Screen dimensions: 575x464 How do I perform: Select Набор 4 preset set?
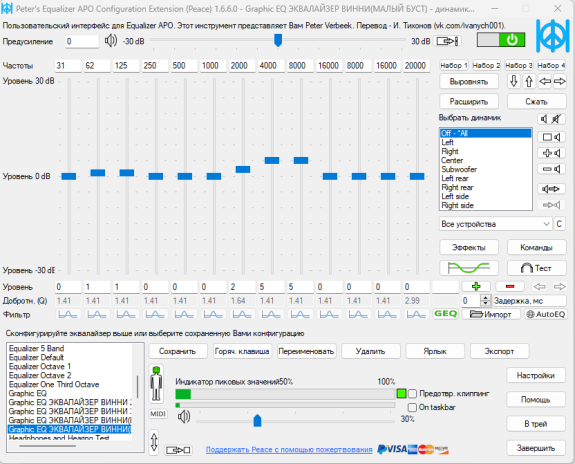click(551, 65)
